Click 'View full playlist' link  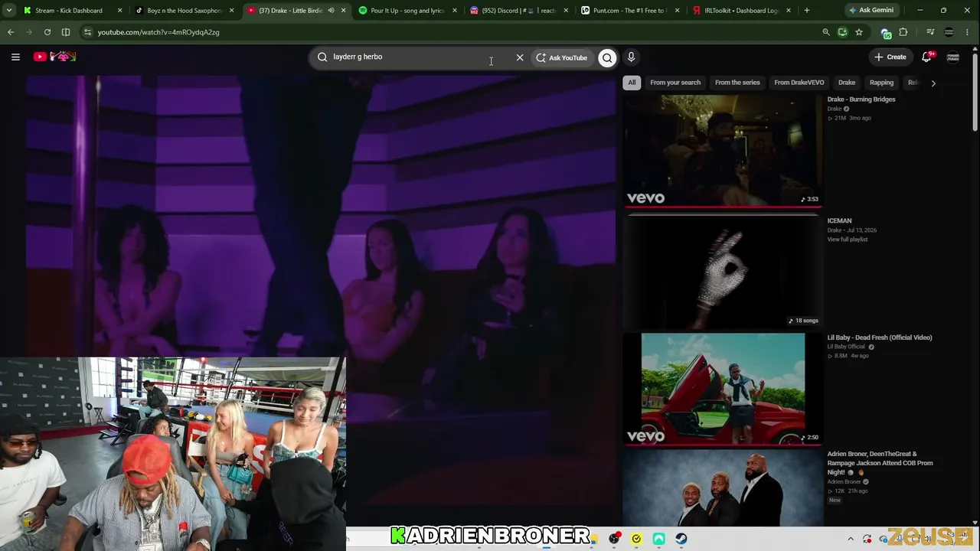pyautogui.click(x=848, y=240)
